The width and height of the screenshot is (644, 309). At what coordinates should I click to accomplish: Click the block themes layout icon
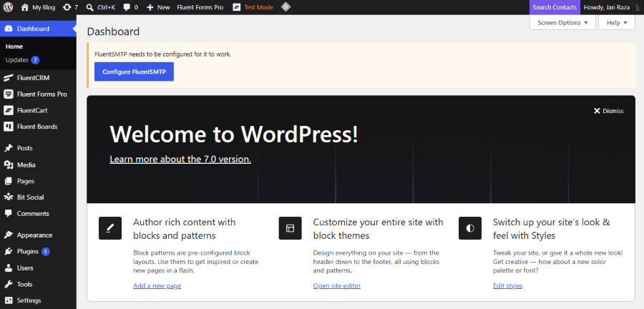click(290, 228)
